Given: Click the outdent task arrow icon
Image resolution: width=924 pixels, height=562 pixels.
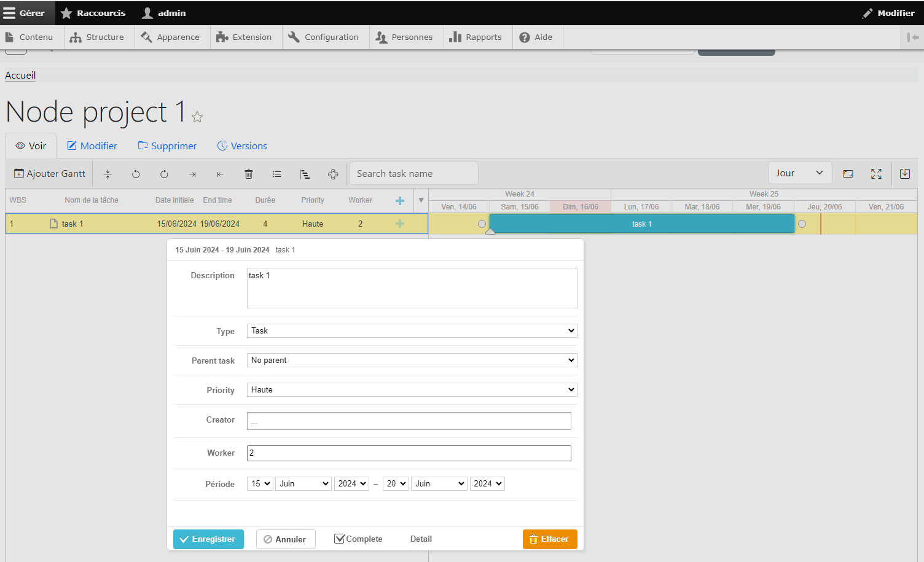Looking at the screenshot, I should coord(219,174).
